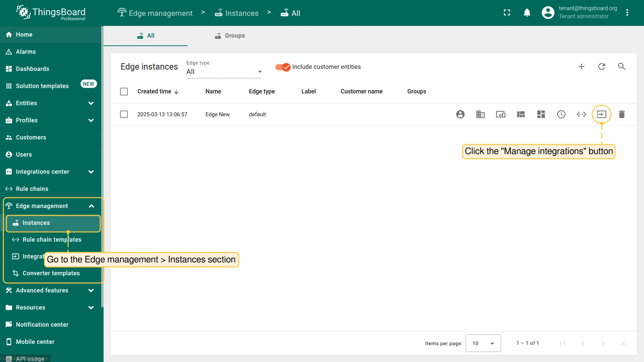Viewport: 644px width, 362px height.
Task: Disable Include customer entities toggle
Action: [282, 67]
